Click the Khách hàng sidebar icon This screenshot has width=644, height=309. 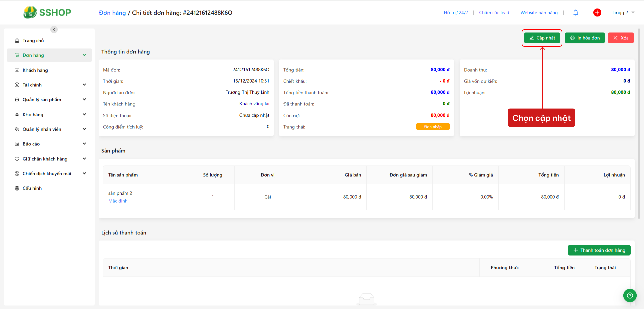point(17,70)
